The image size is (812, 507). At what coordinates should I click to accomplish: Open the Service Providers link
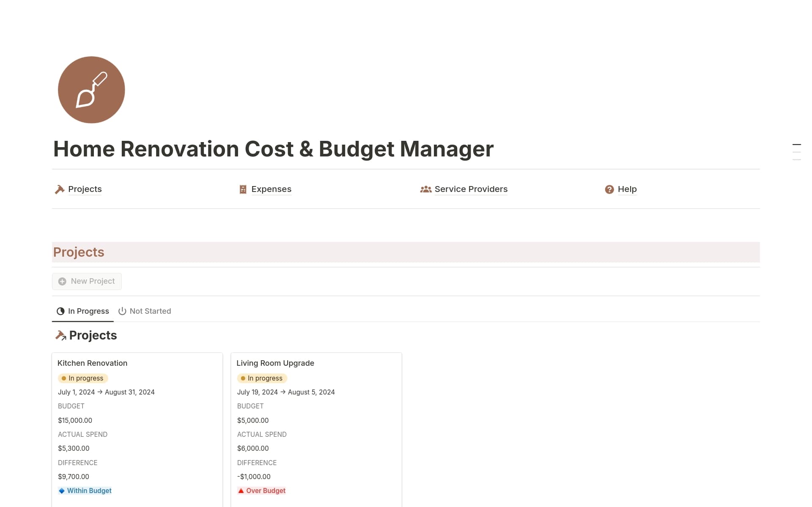[x=471, y=189]
